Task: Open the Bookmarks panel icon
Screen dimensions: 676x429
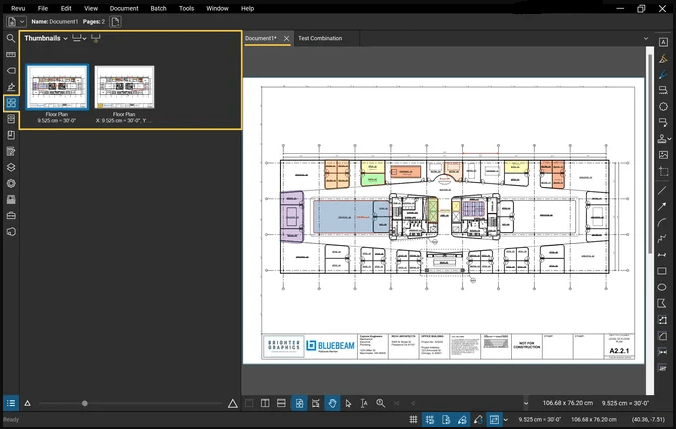Action: 11,135
